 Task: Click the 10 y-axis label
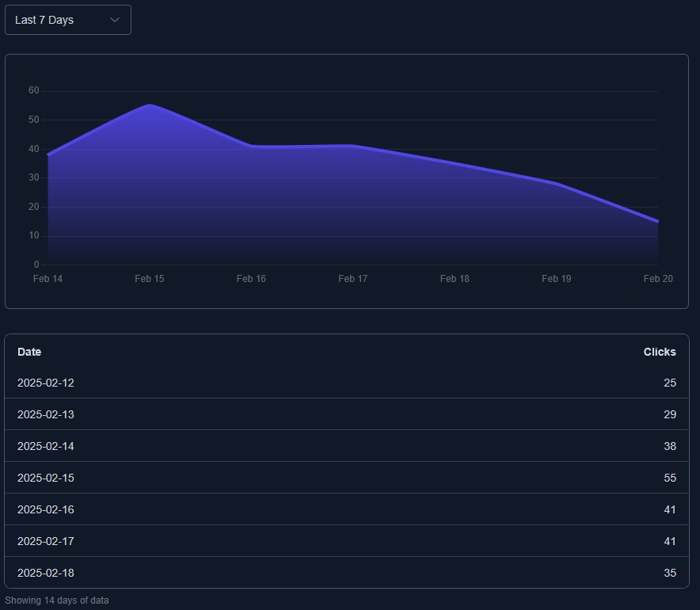[34, 235]
